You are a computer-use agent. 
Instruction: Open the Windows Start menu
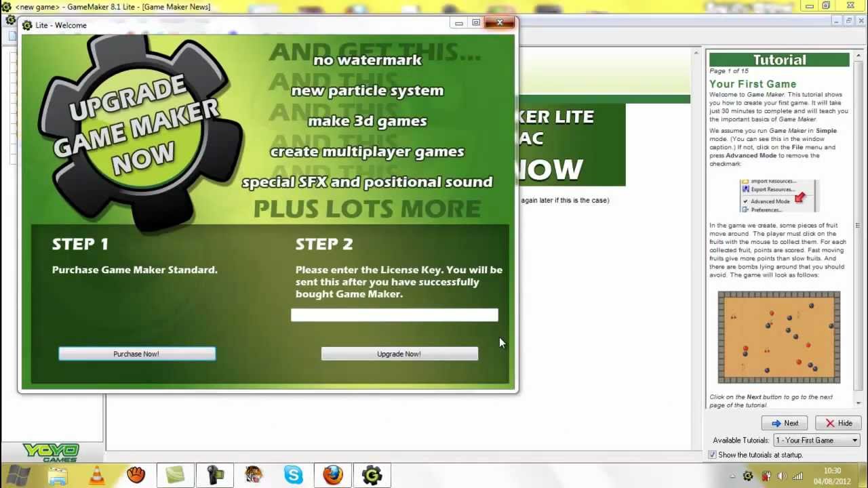click(18, 475)
